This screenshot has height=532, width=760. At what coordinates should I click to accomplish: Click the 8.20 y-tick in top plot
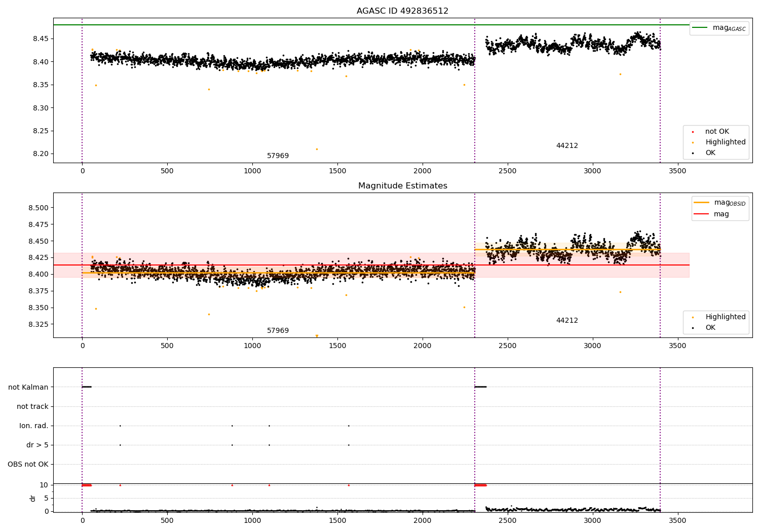pyautogui.click(x=41, y=154)
